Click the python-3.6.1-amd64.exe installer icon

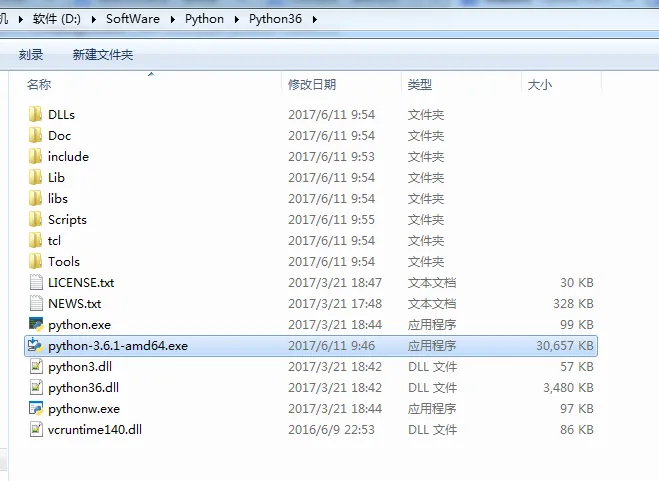coord(35,346)
